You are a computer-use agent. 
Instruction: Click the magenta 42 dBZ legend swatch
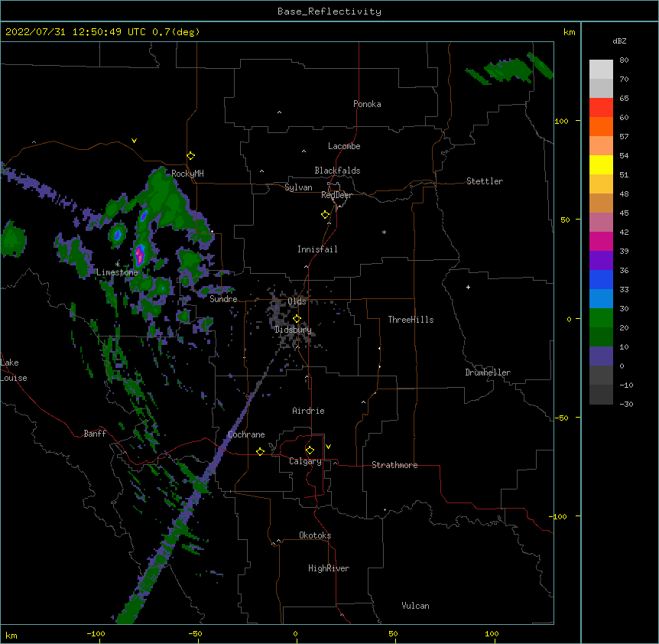[601, 241]
